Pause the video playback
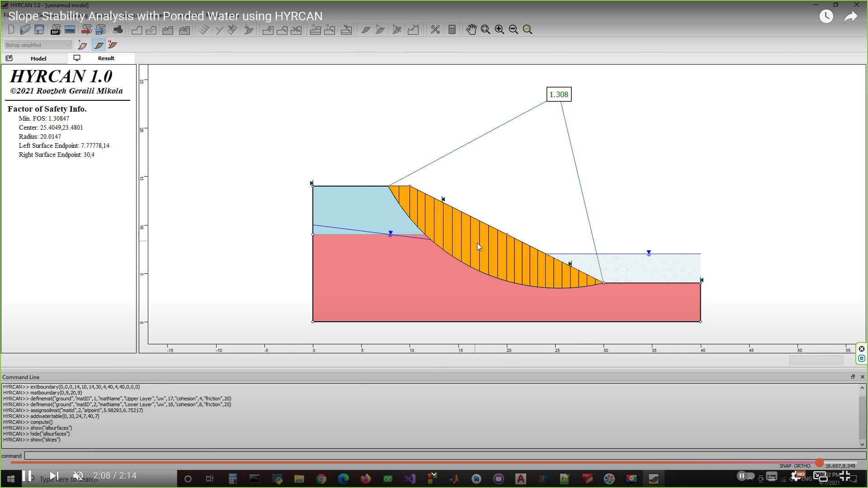The height and width of the screenshot is (488, 868). click(27, 476)
